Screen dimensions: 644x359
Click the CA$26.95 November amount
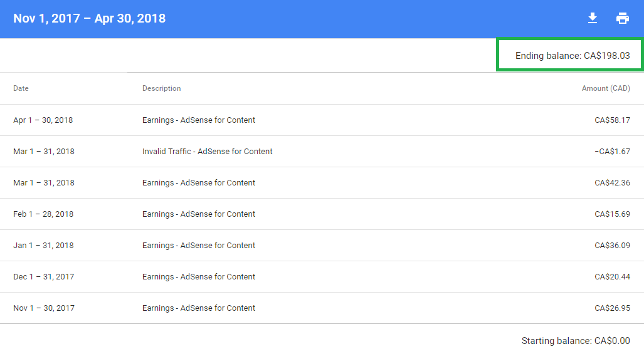[x=612, y=308]
